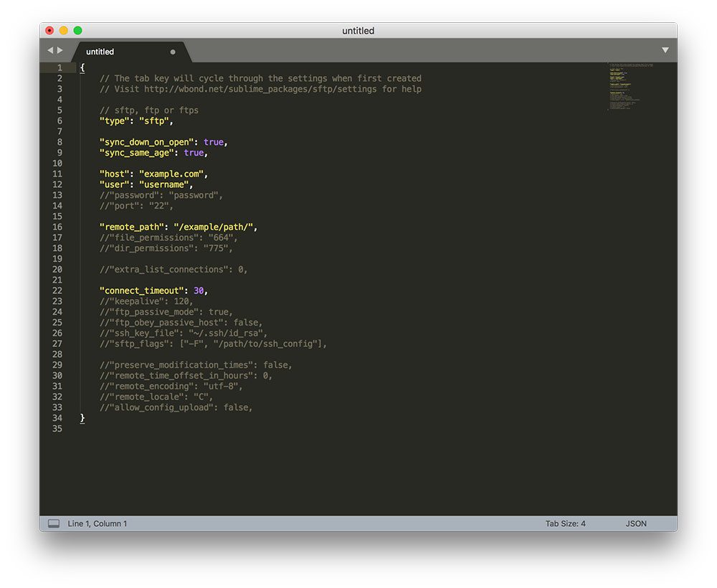The width and height of the screenshot is (717, 588).
Task: Click the Line 1, Column 1 status
Action: (98, 523)
